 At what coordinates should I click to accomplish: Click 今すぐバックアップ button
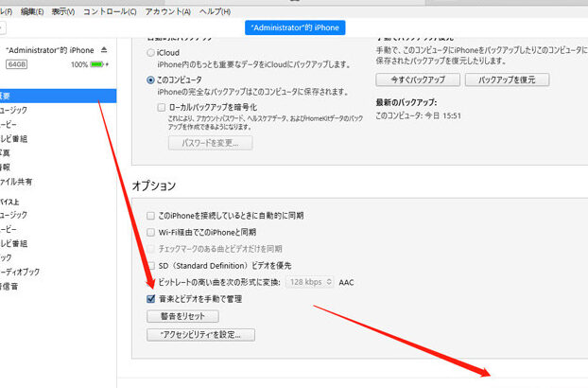pos(418,79)
